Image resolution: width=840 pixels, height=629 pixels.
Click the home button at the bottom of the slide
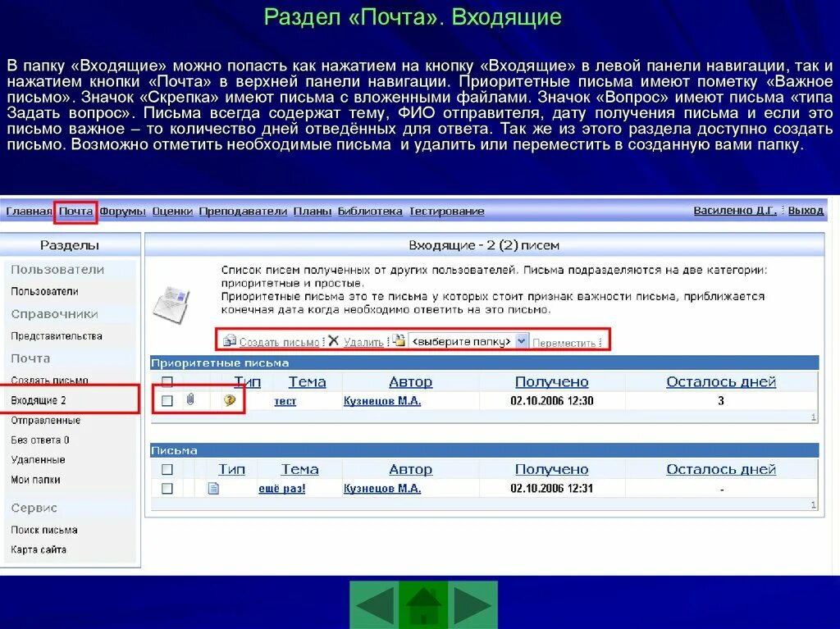coord(423,605)
